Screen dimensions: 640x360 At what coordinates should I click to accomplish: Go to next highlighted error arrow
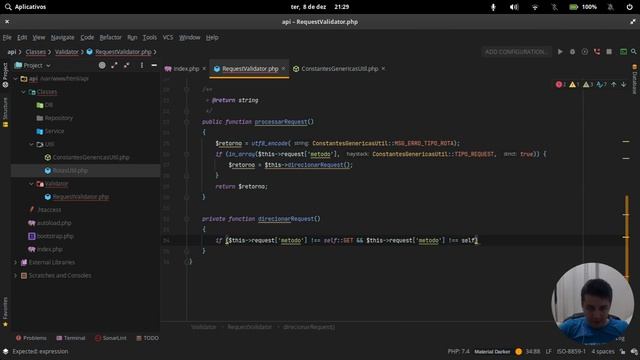point(624,84)
